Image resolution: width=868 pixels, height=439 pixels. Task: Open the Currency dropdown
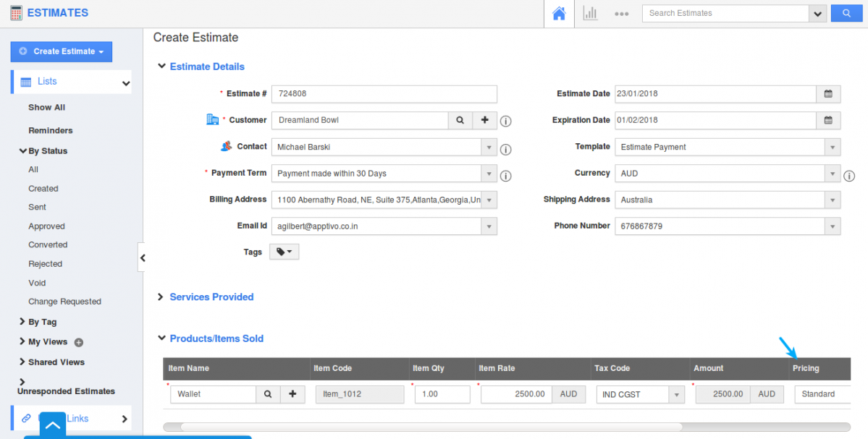pos(833,173)
